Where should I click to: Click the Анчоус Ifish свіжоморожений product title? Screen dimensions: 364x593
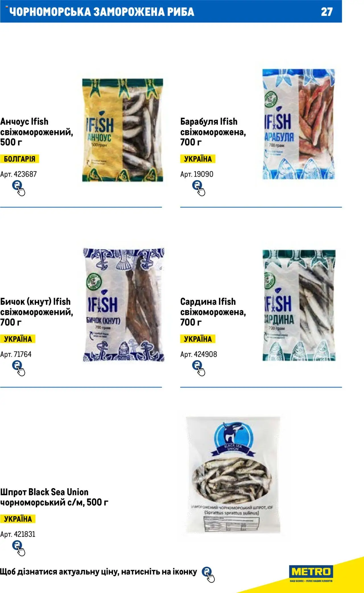tap(37, 132)
